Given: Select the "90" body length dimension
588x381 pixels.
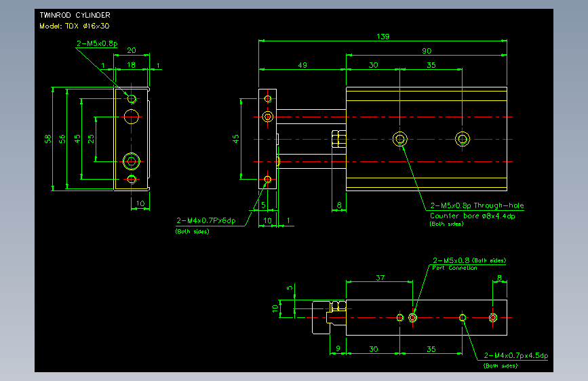Looking at the screenshot, I should (427, 51).
